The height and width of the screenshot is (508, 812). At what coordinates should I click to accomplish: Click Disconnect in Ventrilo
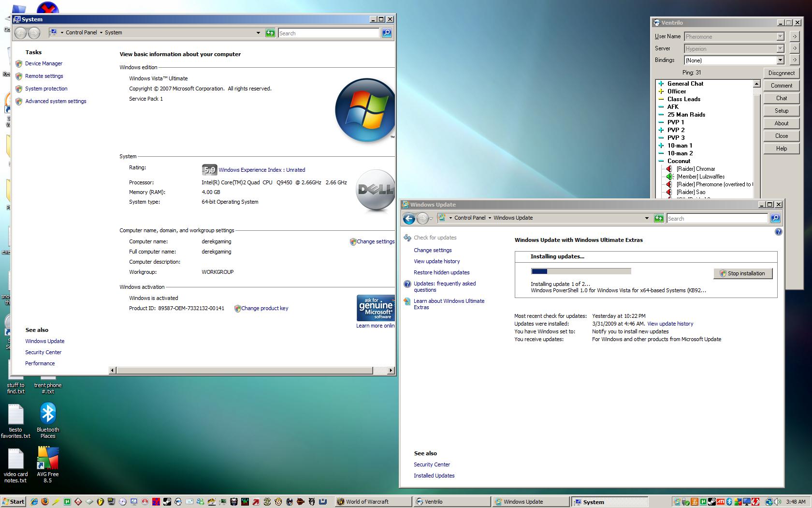click(x=782, y=73)
